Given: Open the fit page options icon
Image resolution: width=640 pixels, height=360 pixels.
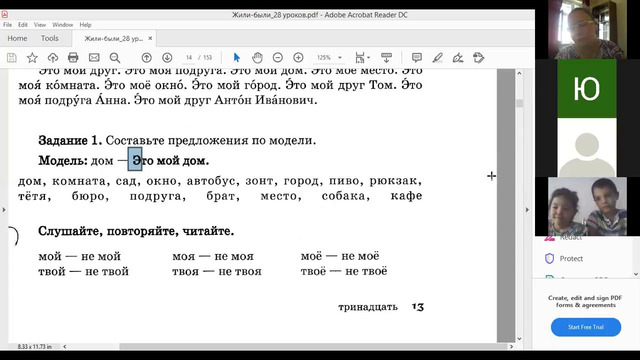Looking at the screenshot, I should 362,58.
